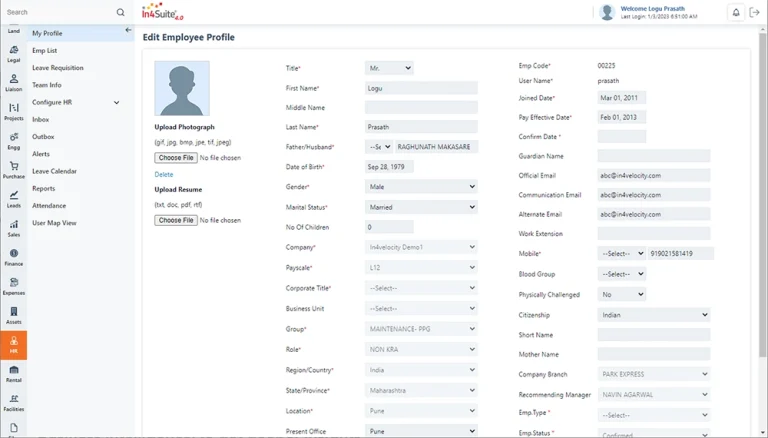The width and height of the screenshot is (768, 438).
Task: Open the Recommending Manager dropdown
Action: pos(654,394)
